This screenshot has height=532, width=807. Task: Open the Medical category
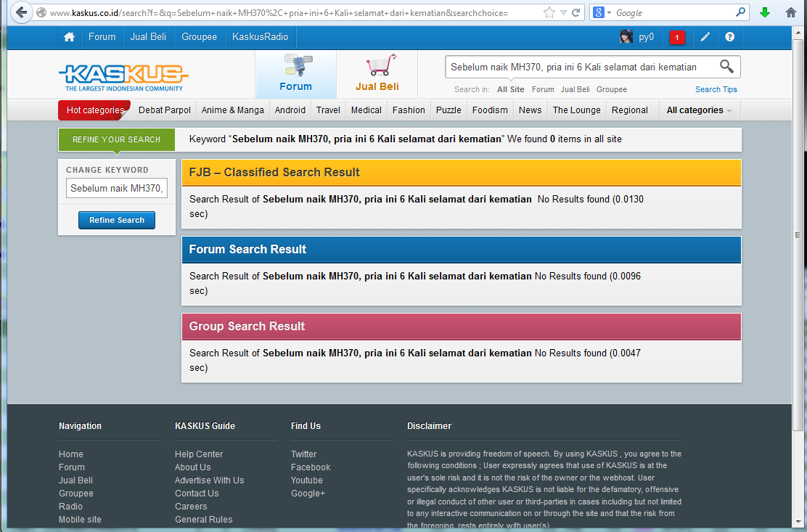point(366,110)
